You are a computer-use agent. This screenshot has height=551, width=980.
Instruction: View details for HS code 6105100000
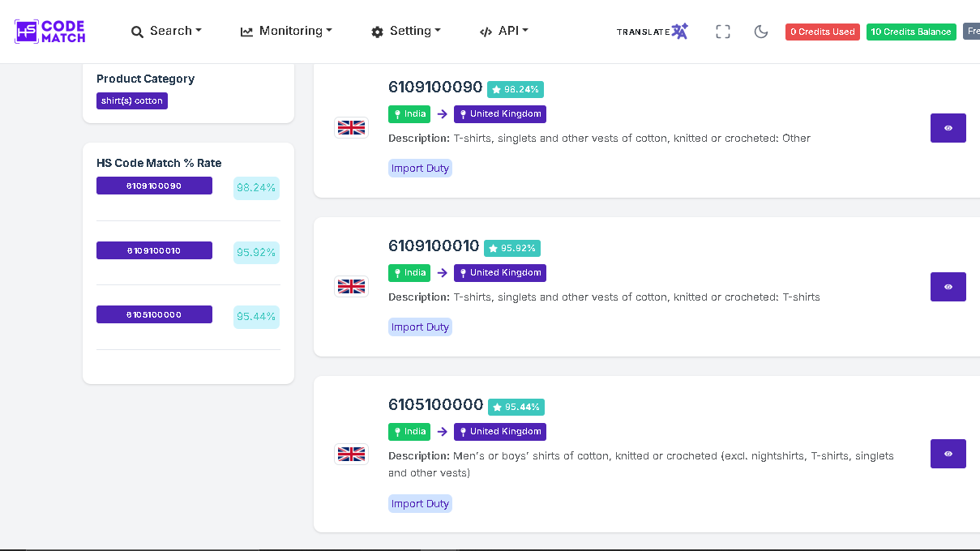click(948, 454)
